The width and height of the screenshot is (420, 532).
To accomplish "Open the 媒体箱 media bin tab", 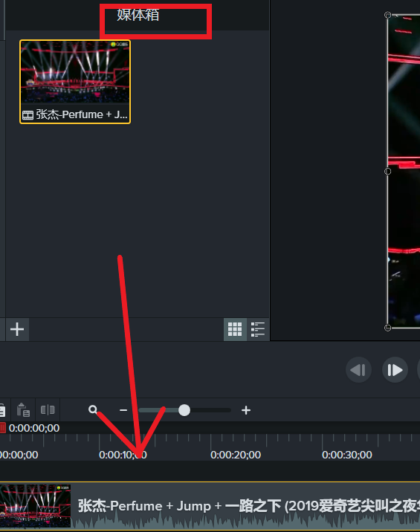I will pyautogui.click(x=138, y=15).
